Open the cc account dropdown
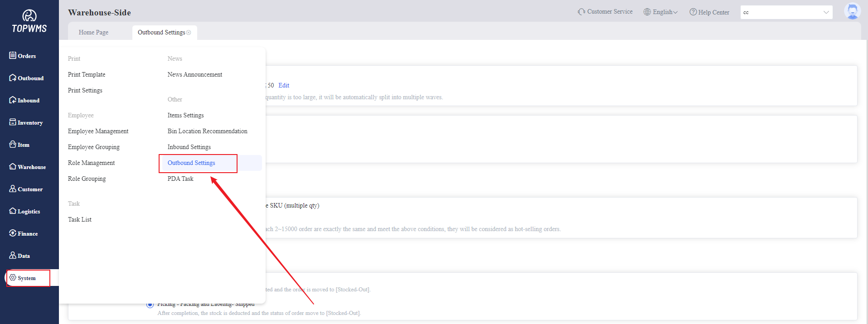 pyautogui.click(x=786, y=12)
